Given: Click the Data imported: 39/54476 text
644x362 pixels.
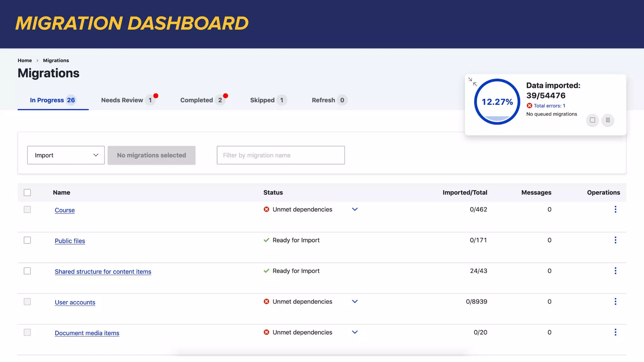Looking at the screenshot, I should [553, 90].
